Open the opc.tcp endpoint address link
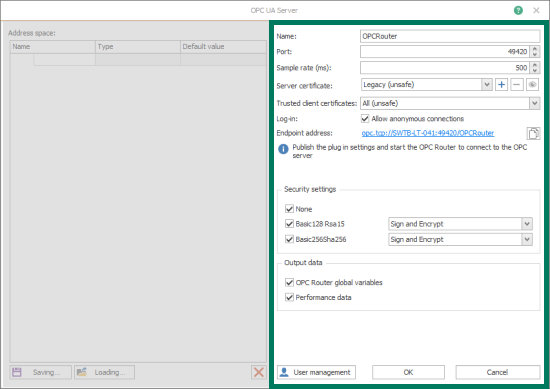The height and width of the screenshot is (389, 550). 428,133
